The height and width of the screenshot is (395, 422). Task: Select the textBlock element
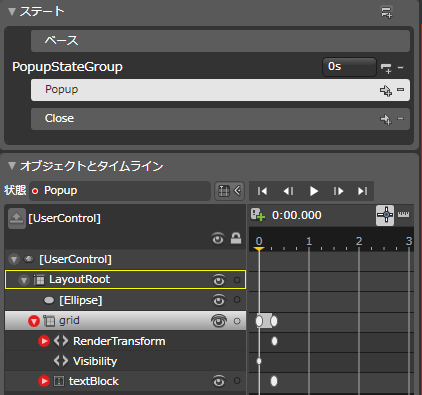[94, 381]
